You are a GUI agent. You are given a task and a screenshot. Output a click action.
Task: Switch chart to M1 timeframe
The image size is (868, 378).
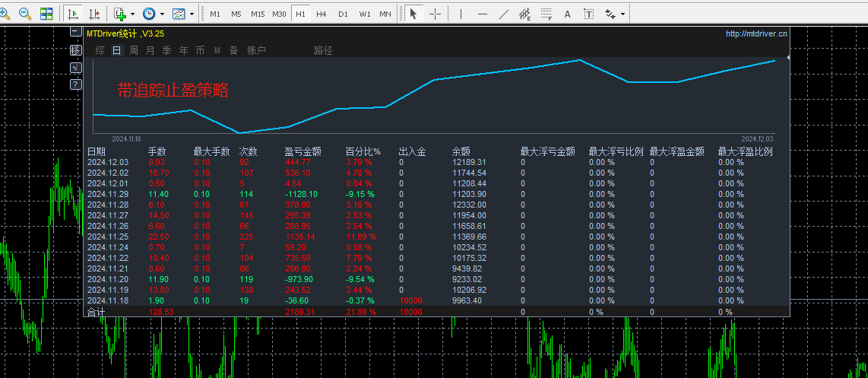215,14
